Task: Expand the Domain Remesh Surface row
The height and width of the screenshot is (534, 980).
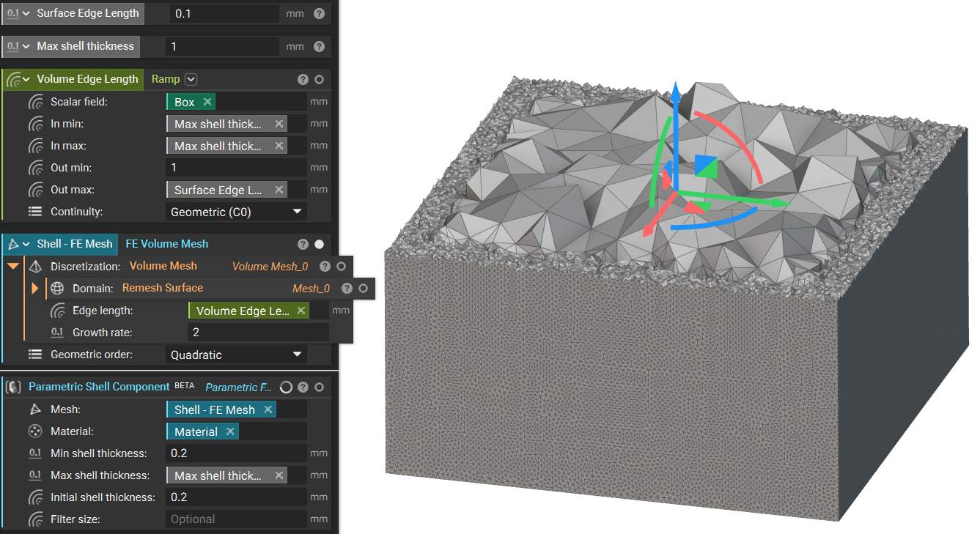Action: click(x=34, y=289)
